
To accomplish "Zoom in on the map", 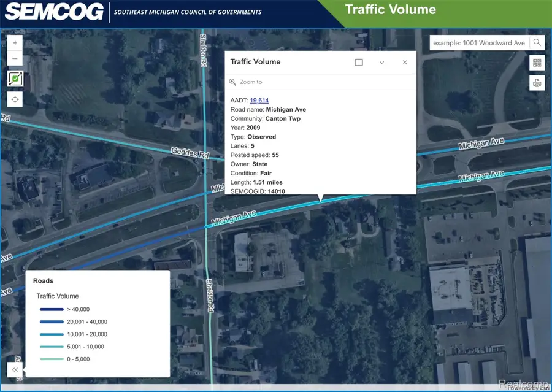I will pyautogui.click(x=14, y=42).
